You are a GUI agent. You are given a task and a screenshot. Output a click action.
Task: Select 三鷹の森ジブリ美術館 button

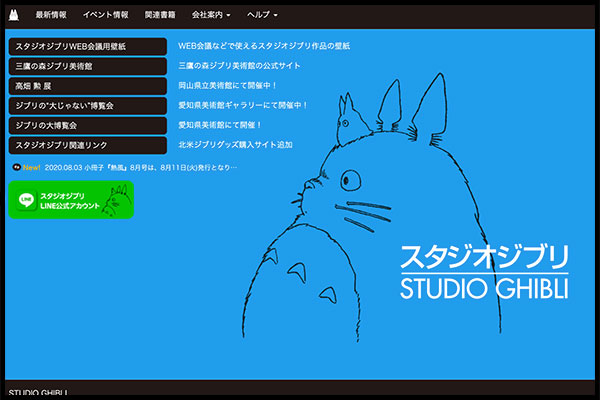(x=88, y=66)
